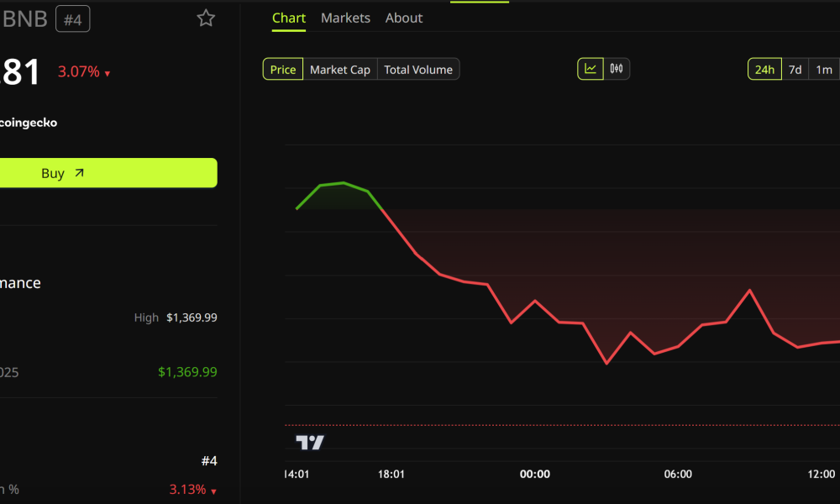Click the 06:00 time axis label
The width and height of the screenshot is (840, 504).
[x=678, y=474]
